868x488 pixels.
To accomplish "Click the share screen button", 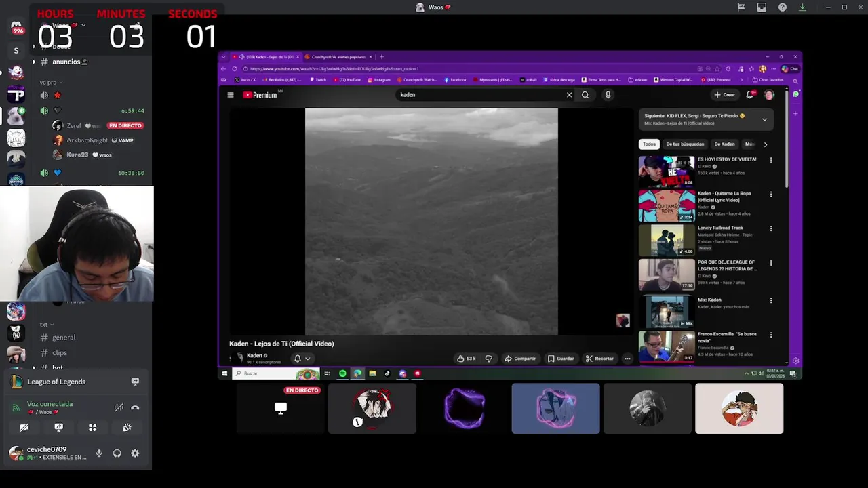I will tap(58, 428).
